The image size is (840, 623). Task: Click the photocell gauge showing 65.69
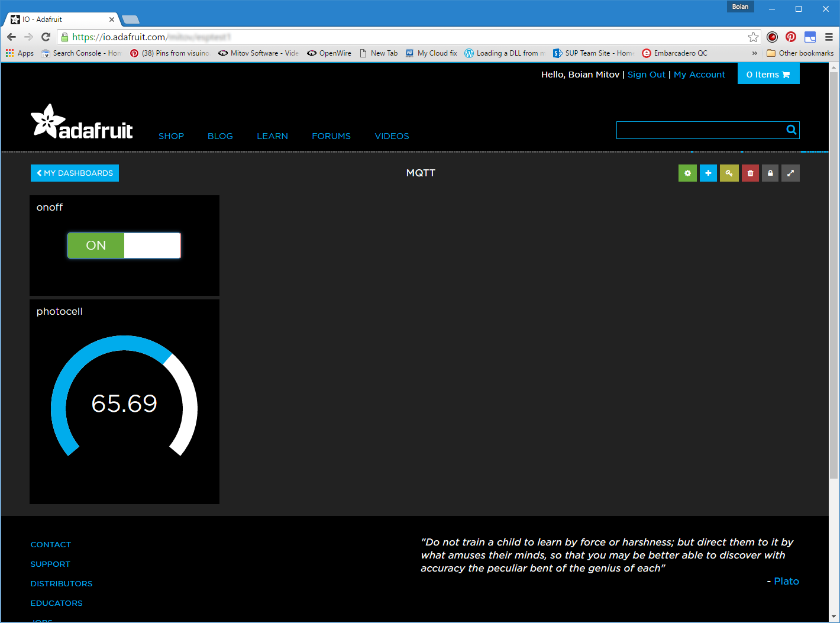124,402
